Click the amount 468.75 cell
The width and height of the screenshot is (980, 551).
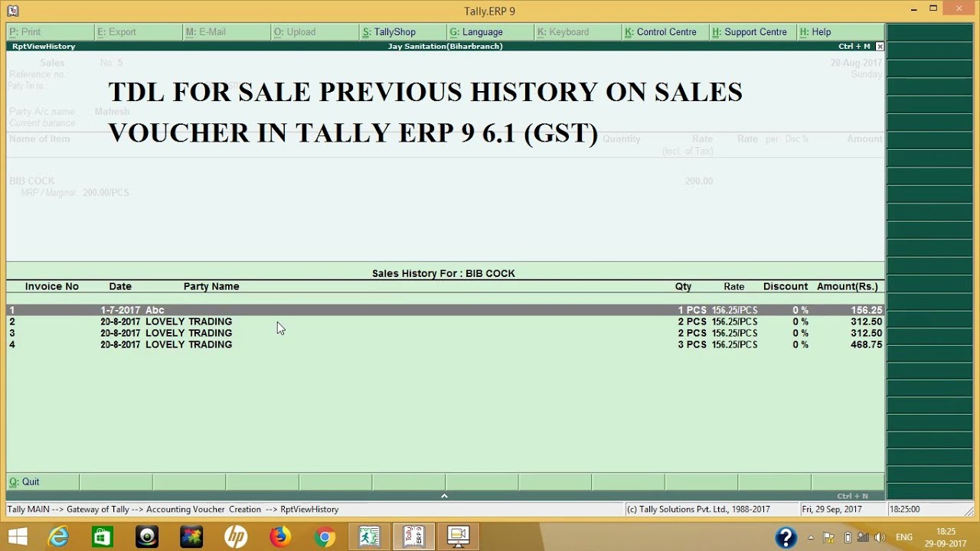[x=866, y=344]
